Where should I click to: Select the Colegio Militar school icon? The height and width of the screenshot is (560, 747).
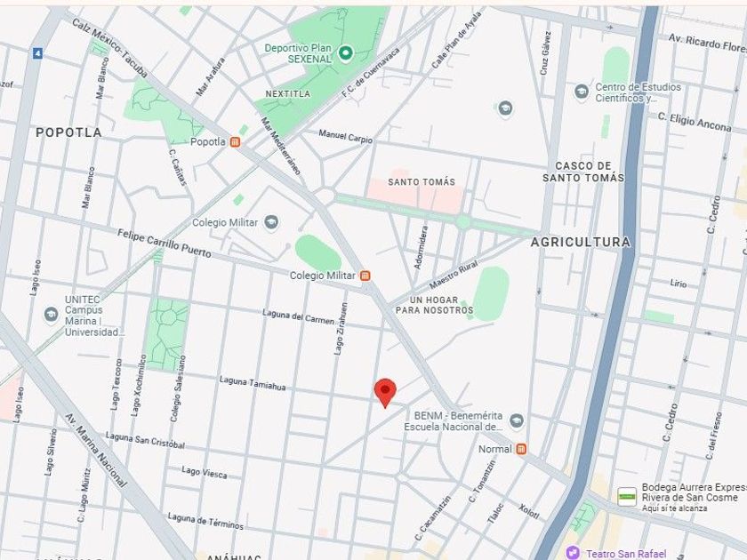point(271,222)
